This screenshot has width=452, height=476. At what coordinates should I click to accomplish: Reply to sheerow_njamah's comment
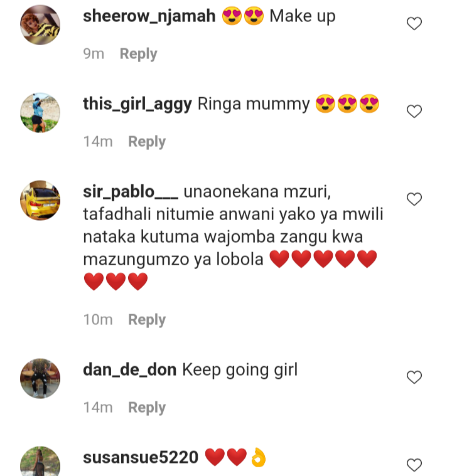(138, 54)
